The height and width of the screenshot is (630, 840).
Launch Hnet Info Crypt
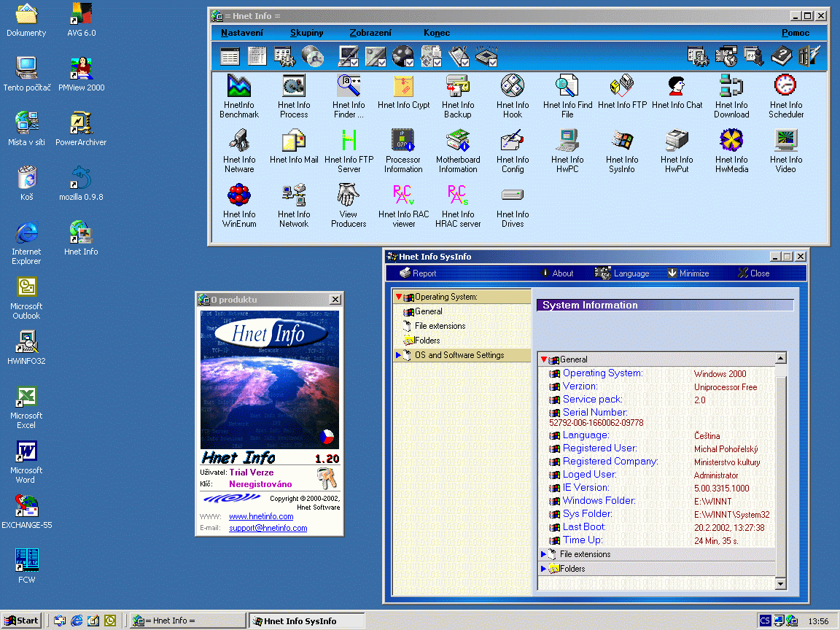pos(403,95)
